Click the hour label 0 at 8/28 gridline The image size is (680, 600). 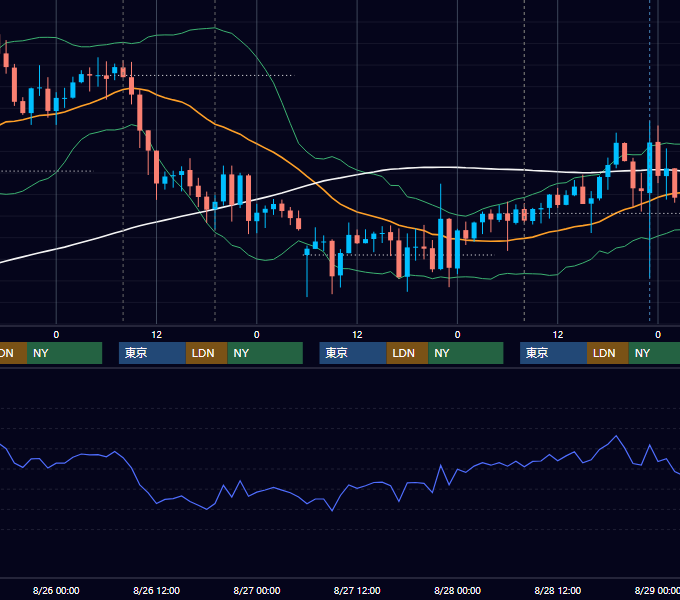point(458,335)
